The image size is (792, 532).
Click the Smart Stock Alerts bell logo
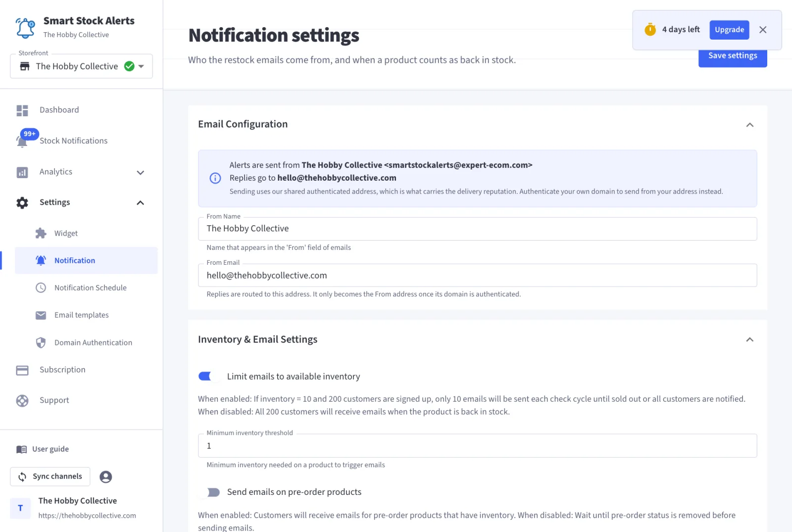click(x=25, y=28)
